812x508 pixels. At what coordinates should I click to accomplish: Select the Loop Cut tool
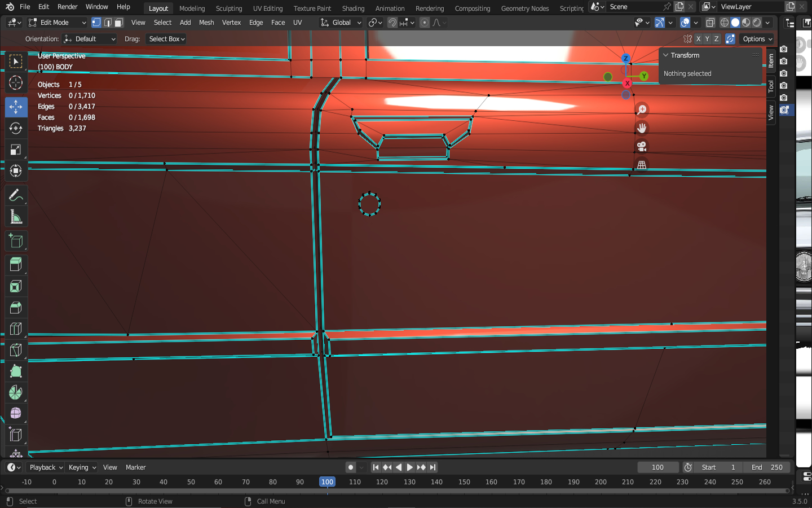[16, 329]
